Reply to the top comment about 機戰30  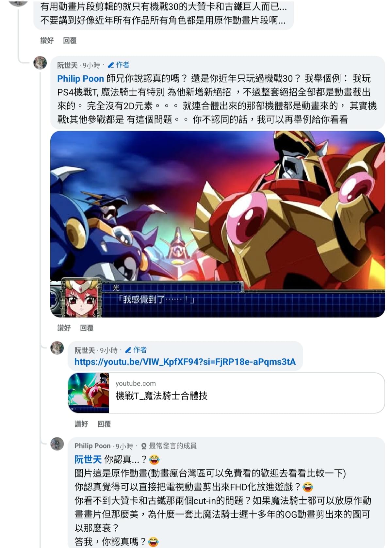click(x=70, y=40)
